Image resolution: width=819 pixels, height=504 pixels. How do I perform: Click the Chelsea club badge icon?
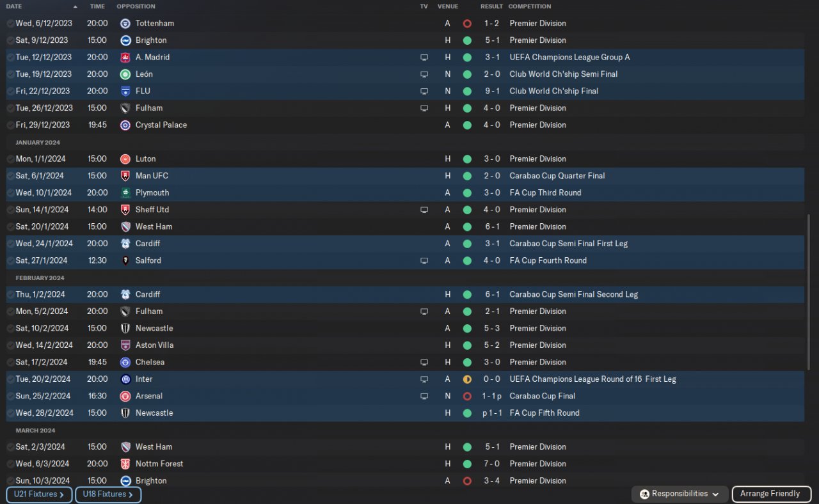coord(125,362)
